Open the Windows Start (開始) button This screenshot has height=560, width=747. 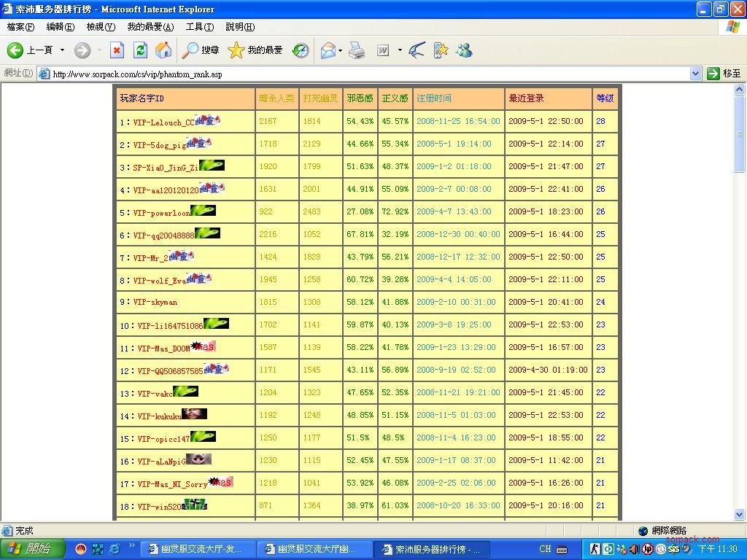point(29,549)
